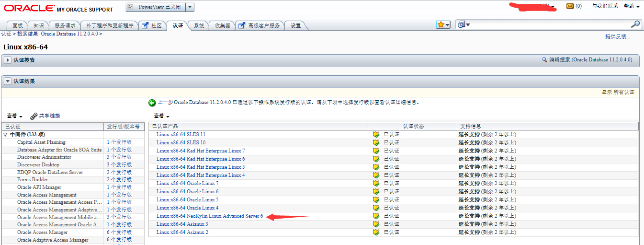Open the right pane 查看 menu
This screenshot has height=245, width=644.
point(161,116)
